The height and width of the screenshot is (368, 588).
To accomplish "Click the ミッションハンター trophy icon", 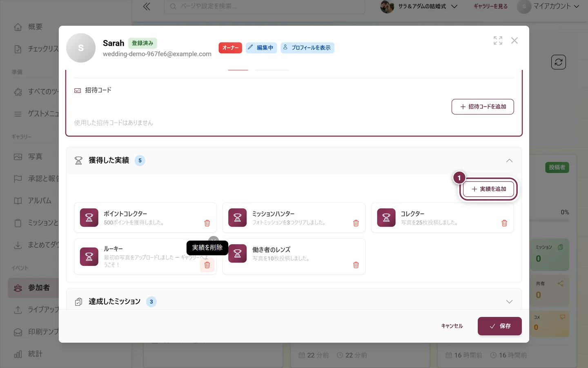I will (238, 218).
